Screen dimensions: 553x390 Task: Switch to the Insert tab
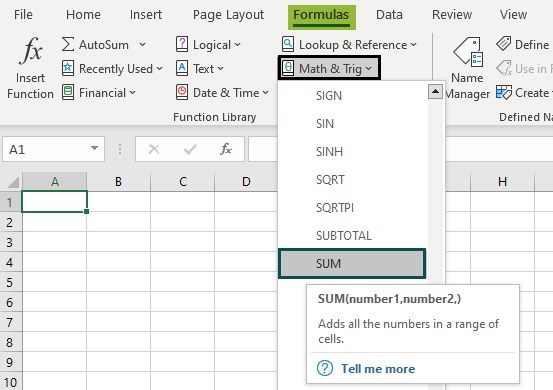146,14
